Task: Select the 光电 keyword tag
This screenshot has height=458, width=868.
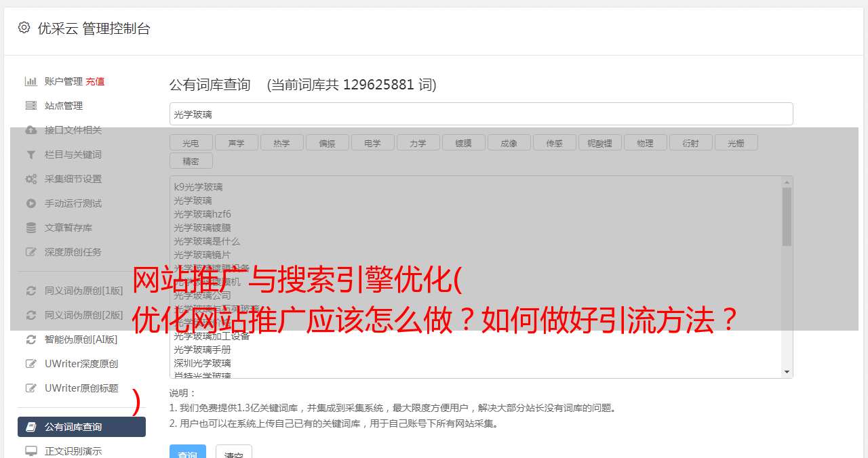Action: [191, 143]
